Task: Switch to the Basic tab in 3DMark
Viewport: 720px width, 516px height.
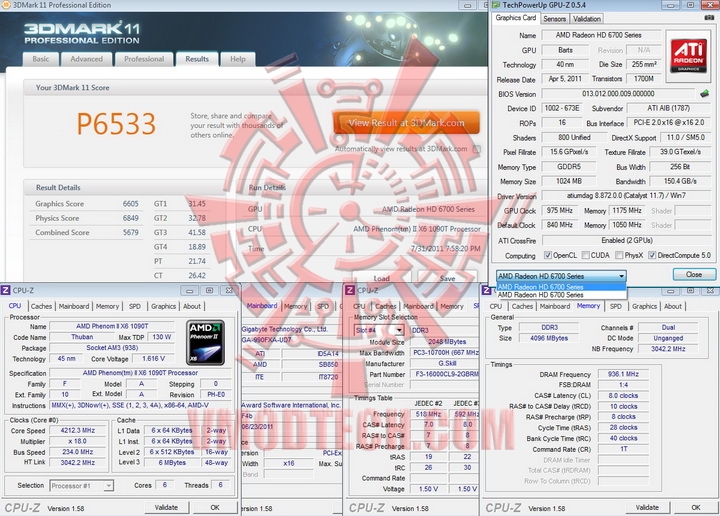Action: click(41, 59)
